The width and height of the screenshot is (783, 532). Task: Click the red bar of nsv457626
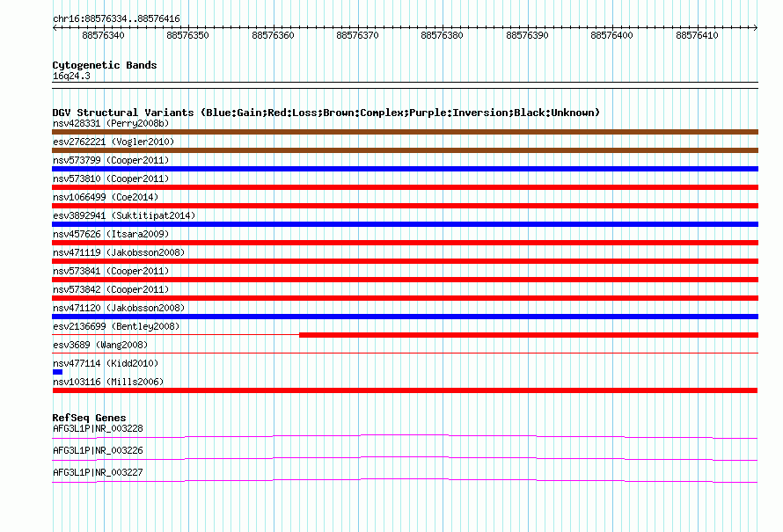coord(405,243)
